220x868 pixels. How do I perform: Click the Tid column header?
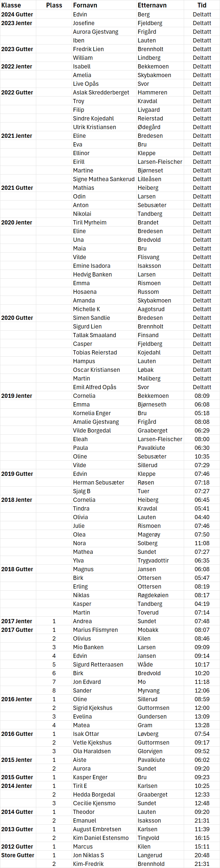coord(202,5)
